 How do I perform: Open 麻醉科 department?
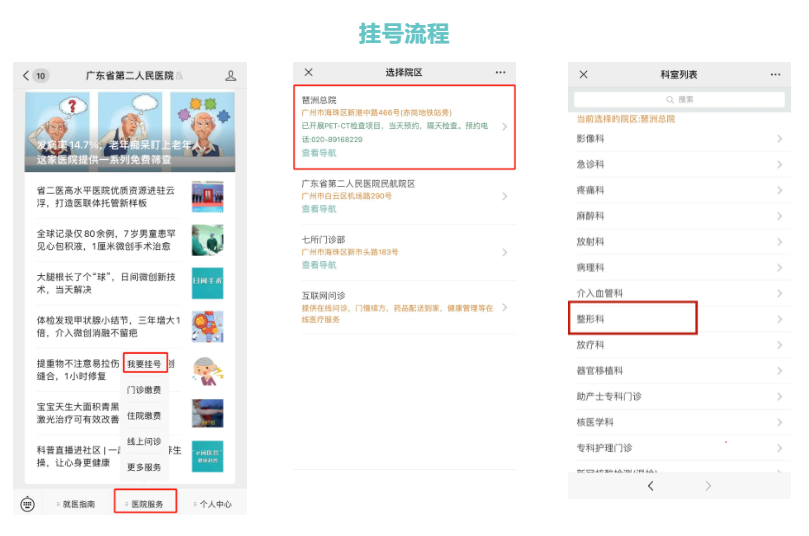tap(680, 216)
